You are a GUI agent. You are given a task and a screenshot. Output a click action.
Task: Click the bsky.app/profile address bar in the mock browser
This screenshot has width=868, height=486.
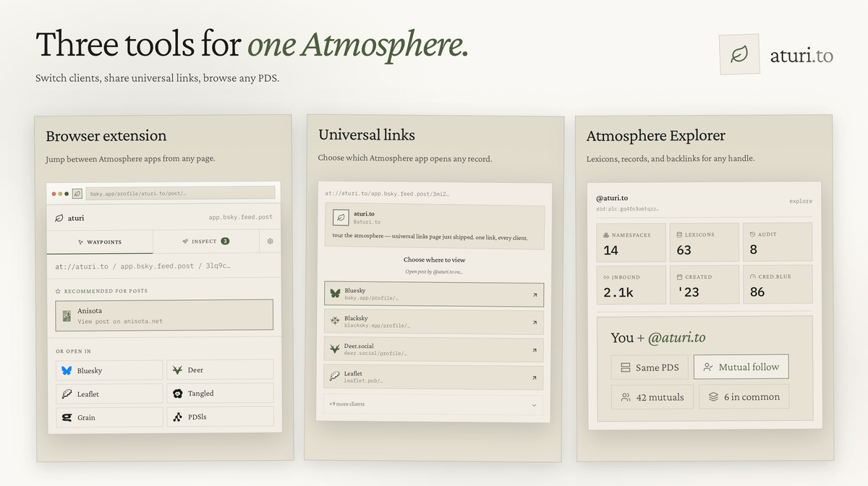pos(180,193)
